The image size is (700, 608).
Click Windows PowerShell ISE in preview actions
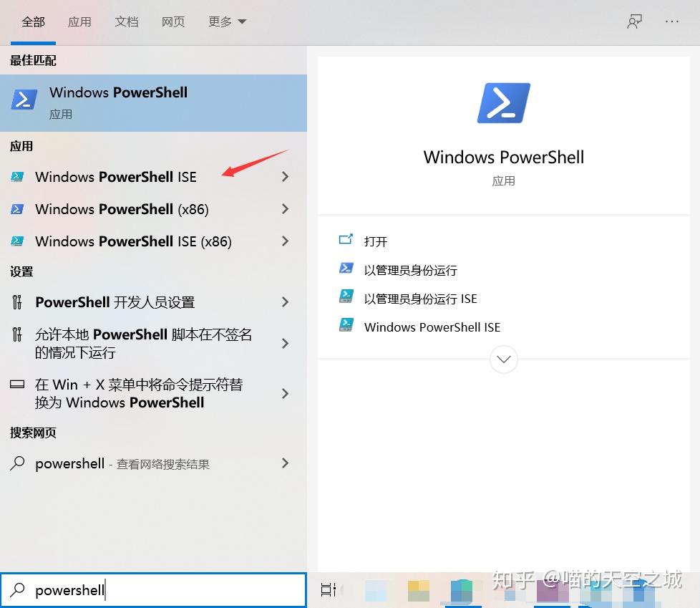[432, 327]
